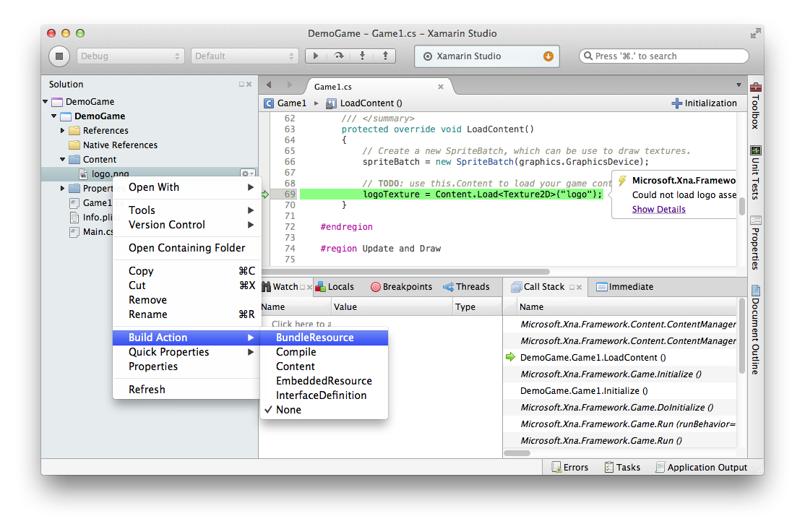The image size is (805, 532).
Task: Click the Xamarin Studio status area
Action: [487, 56]
